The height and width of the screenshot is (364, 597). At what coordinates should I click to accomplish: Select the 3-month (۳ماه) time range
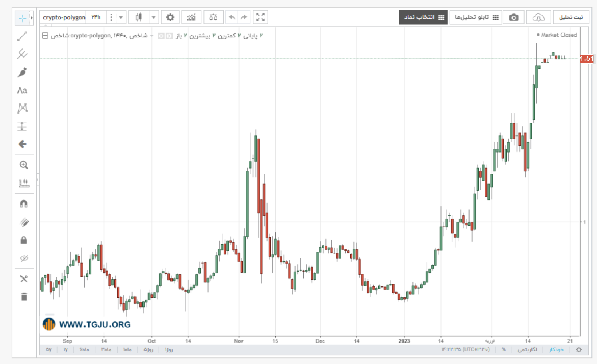[x=106, y=349]
